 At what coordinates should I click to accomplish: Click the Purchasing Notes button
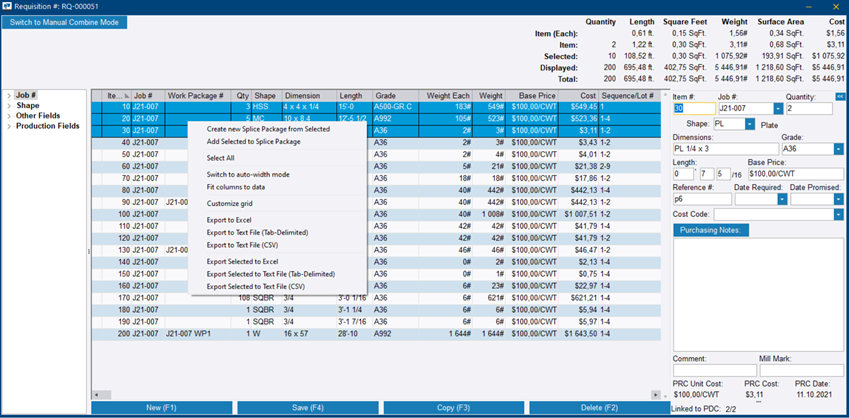point(710,230)
